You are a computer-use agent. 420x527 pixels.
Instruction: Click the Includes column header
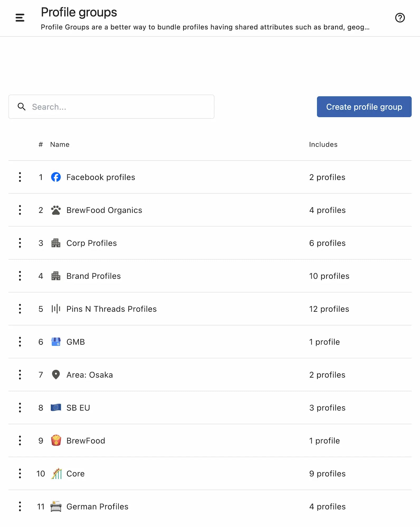pyautogui.click(x=323, y=144)
